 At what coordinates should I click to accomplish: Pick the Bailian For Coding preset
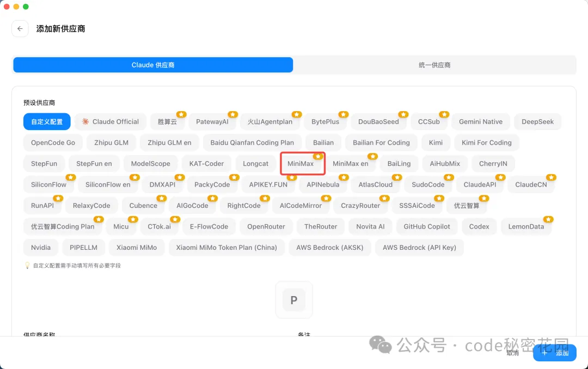coord(381,143)
